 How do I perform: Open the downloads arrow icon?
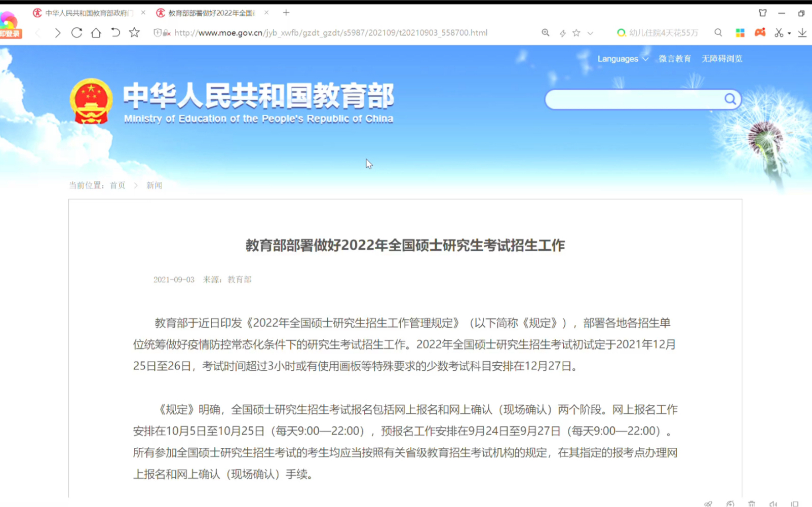point(802,33)
